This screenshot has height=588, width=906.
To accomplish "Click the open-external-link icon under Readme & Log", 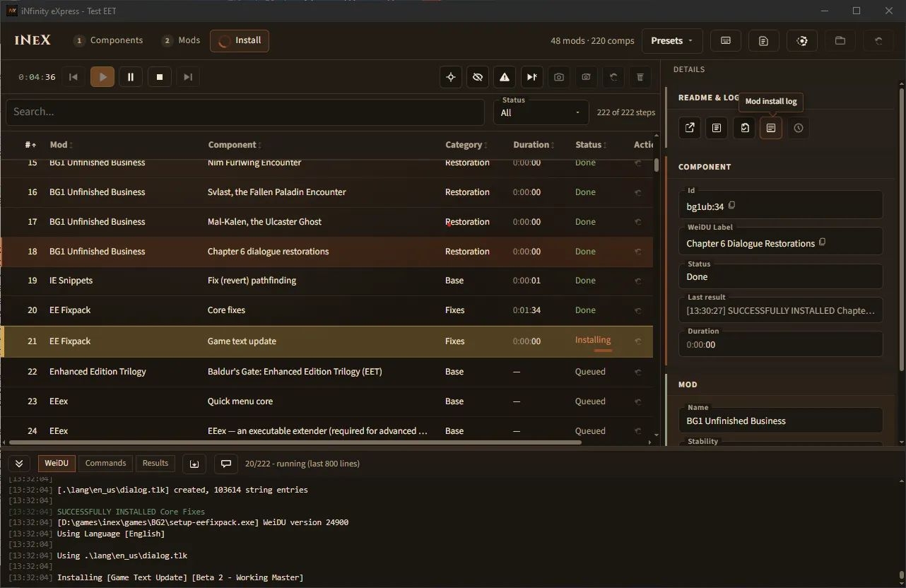I will point(690,128).
